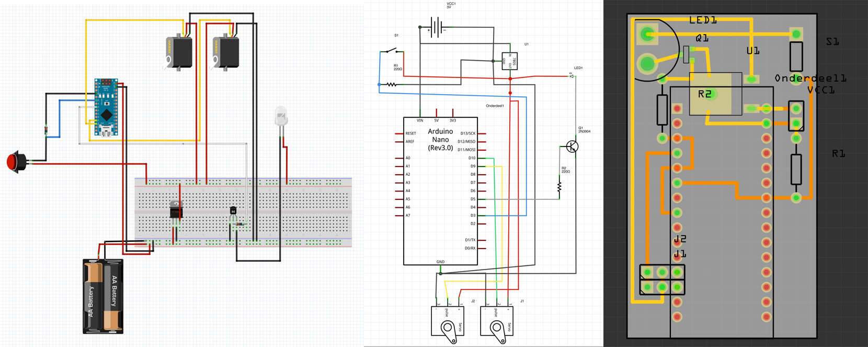Click the R2 220Ω resistor symbol in schematic
This screenshot has width=868, height=347.
[559, 187]
